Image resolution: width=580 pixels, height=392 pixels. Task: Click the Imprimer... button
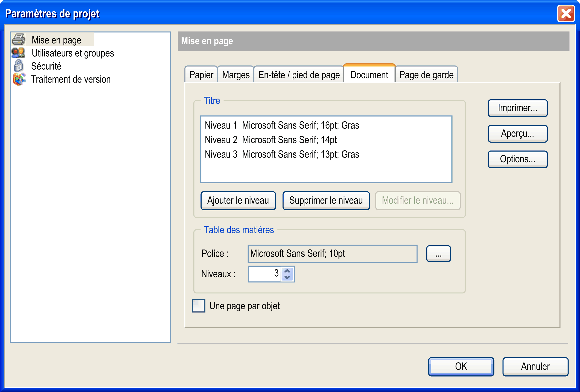tap(518, 108)
